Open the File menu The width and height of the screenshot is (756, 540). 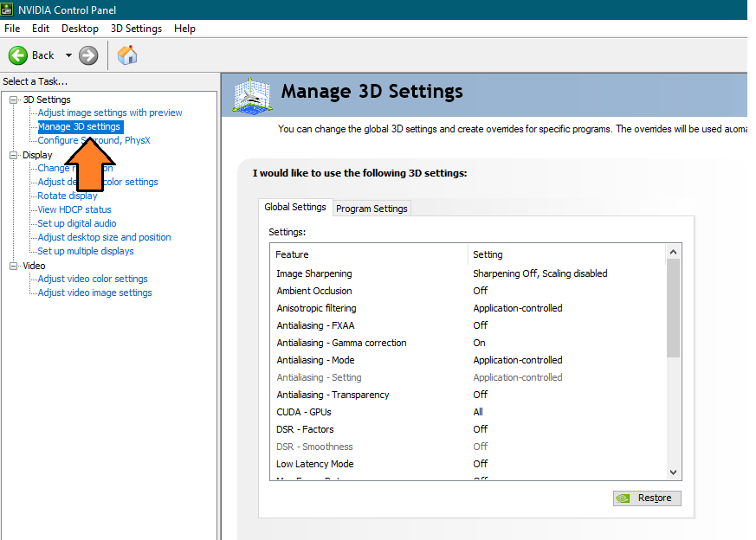click(12, 29)
